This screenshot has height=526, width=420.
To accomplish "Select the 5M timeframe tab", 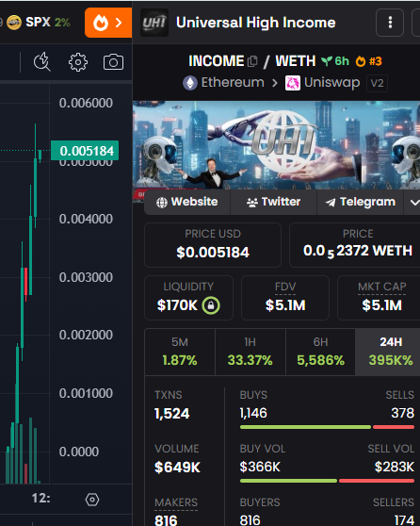I will [x=180, y=352].
